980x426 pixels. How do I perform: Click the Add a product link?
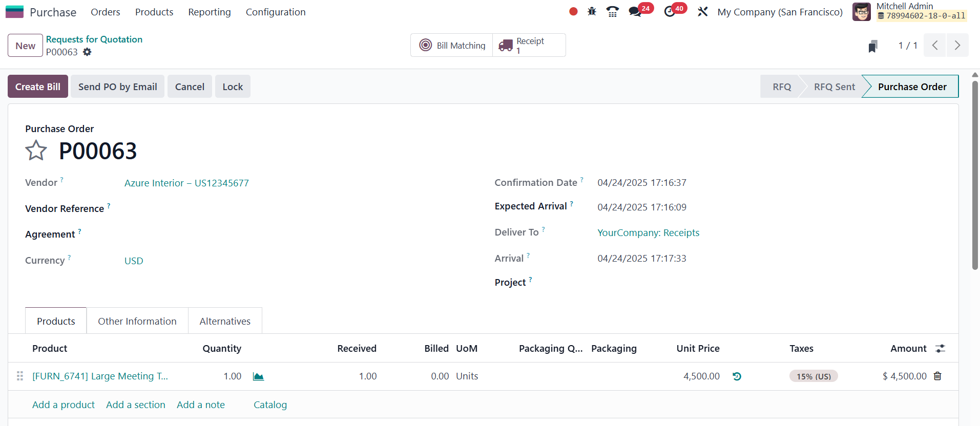64,405
